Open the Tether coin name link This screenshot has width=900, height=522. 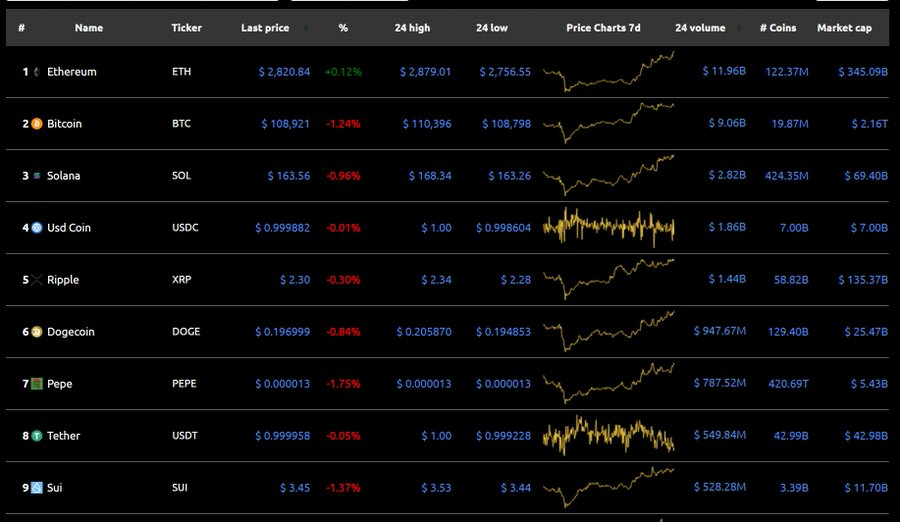[x=64, y=436]
